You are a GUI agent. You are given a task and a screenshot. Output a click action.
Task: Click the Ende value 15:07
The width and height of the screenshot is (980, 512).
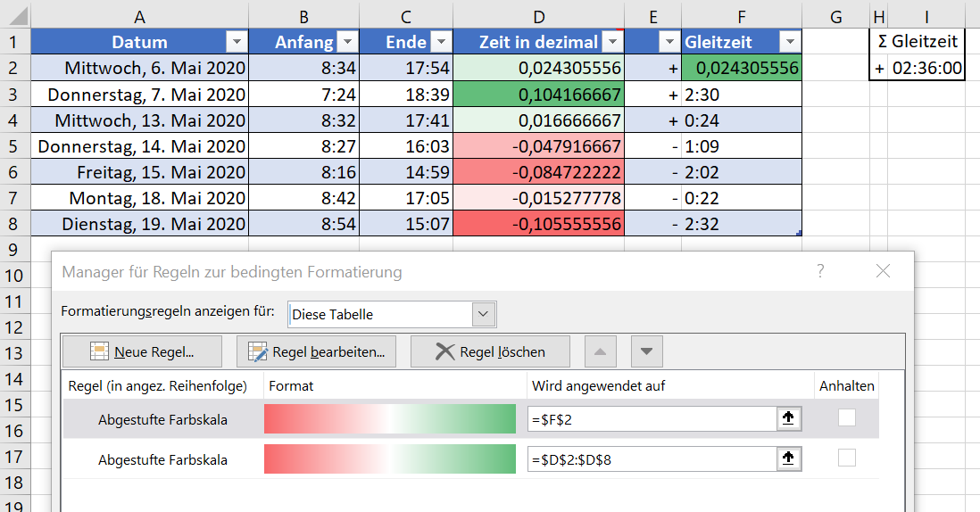[406, 224]
